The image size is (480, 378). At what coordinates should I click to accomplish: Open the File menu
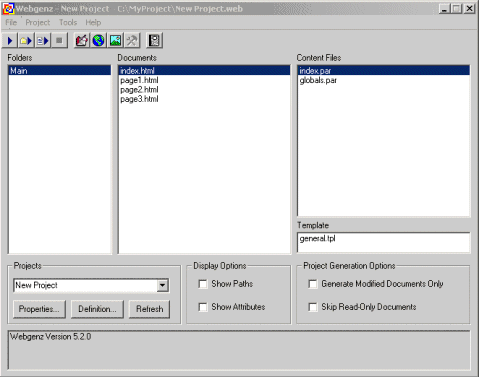(11, 23)
